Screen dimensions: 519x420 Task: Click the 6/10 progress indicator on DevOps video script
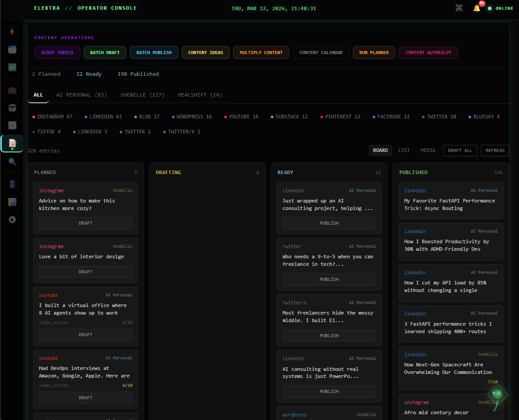coord(127,385)
